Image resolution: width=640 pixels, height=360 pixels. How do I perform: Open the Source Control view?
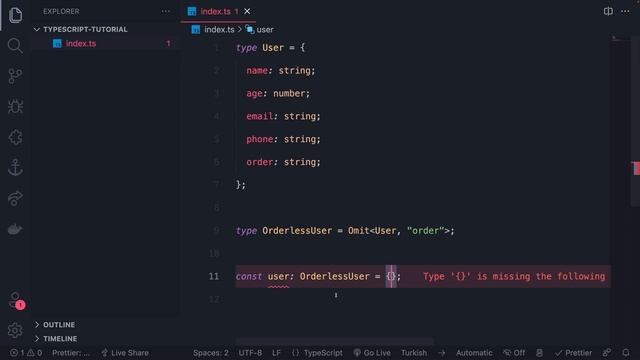[15, 76]
